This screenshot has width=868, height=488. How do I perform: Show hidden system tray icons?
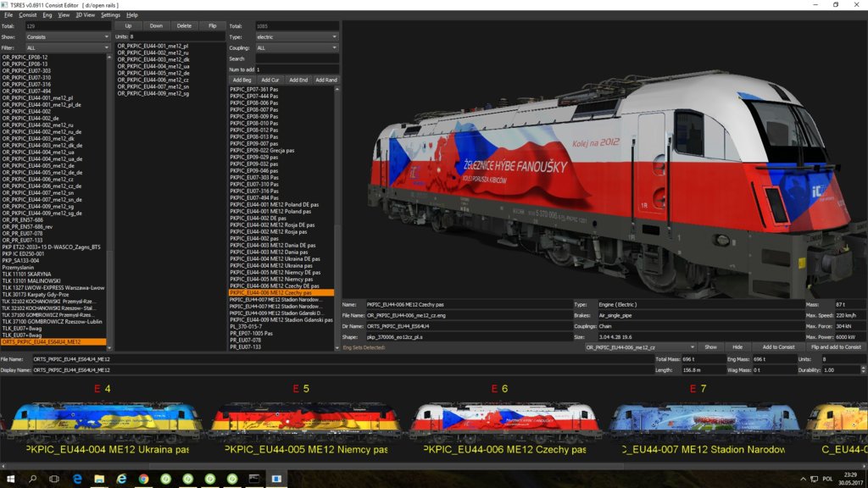803,480
